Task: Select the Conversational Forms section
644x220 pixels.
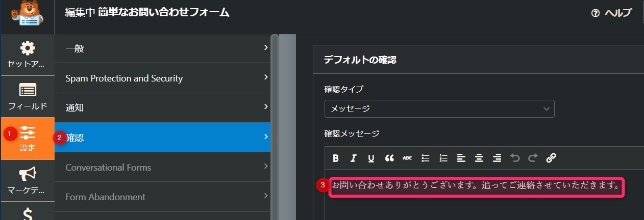Action: tap(162, 167)
